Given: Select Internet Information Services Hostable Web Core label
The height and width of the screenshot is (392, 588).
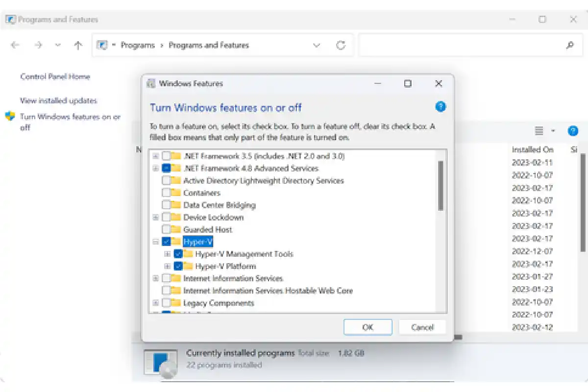Looking at the screenshot, I should pyautogui.click(x=268, y=291).
